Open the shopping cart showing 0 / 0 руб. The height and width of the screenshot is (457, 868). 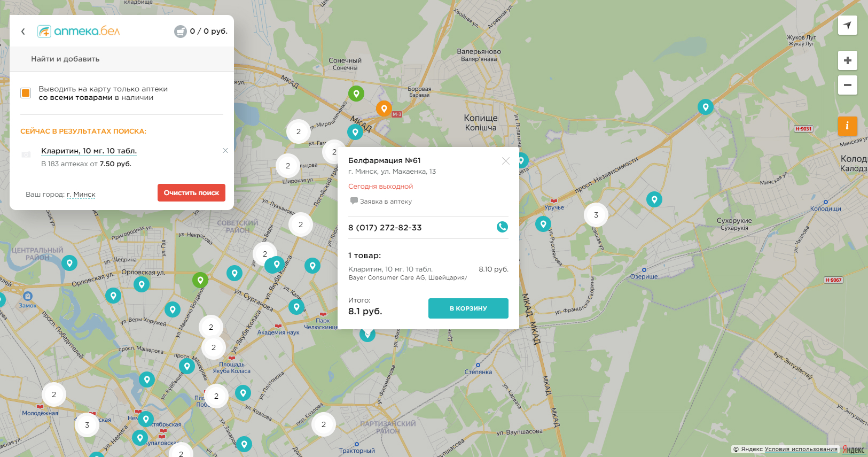201,32
